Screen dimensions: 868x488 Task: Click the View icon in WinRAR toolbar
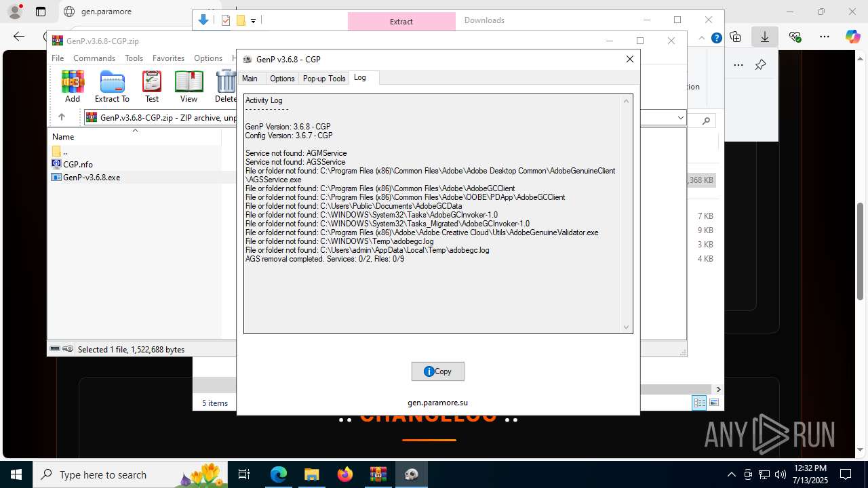pos(189,86)
